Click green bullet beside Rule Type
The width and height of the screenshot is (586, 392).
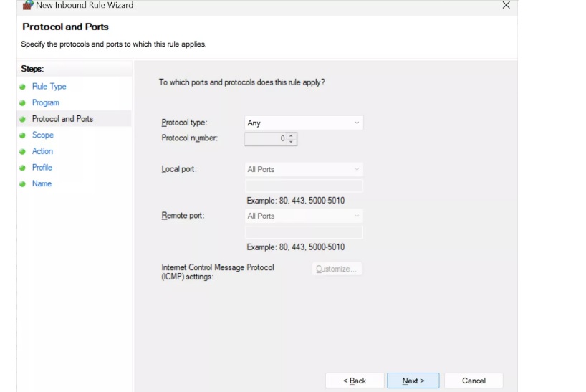pyautogui.click(x=22, y=87)
